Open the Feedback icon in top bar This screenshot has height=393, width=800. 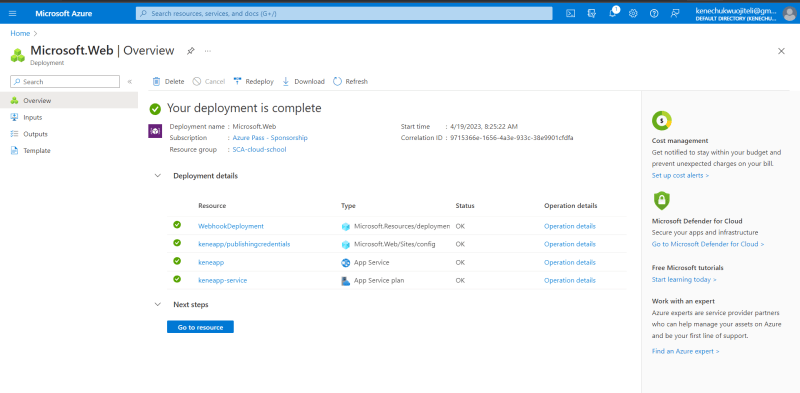click(x=675, y=13)
